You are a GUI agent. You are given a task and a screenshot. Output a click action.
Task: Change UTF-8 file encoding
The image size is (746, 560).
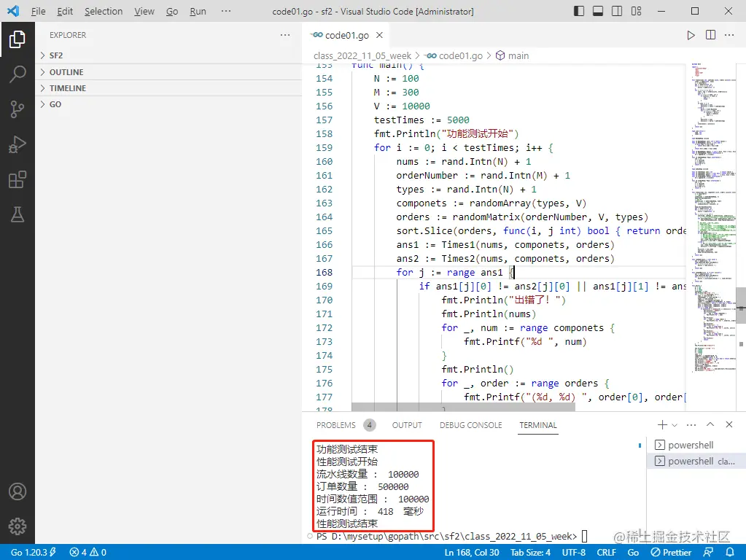pos(574,553)
